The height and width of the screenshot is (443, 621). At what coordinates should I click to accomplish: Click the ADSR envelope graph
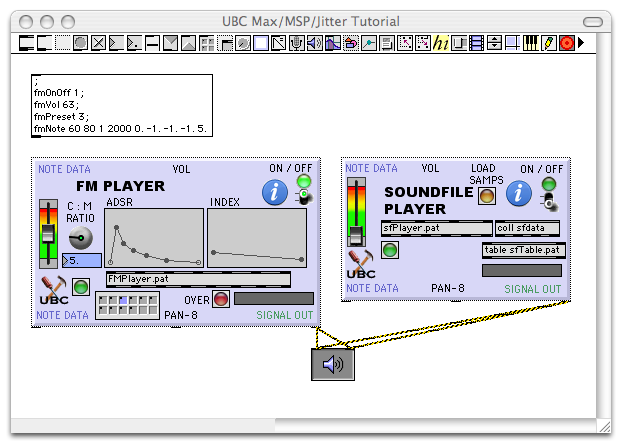(x=154, y=238)
